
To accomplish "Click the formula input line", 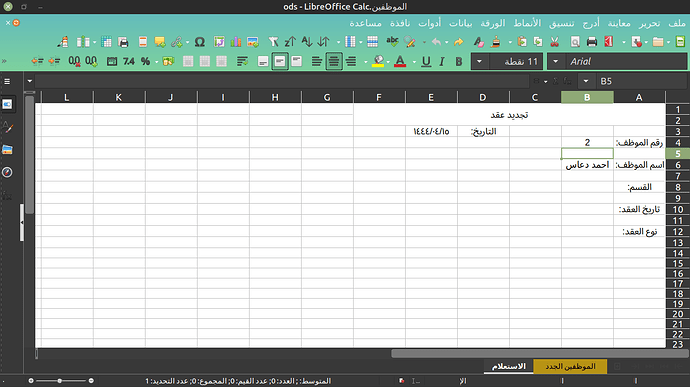I will coord(282,81).
